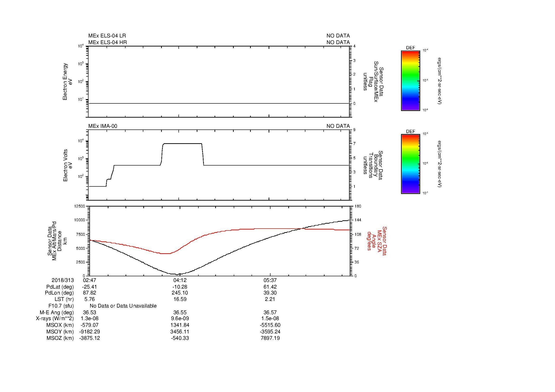Click the top DEF color bar
The image size is (555, 392).
click(410, 80)
